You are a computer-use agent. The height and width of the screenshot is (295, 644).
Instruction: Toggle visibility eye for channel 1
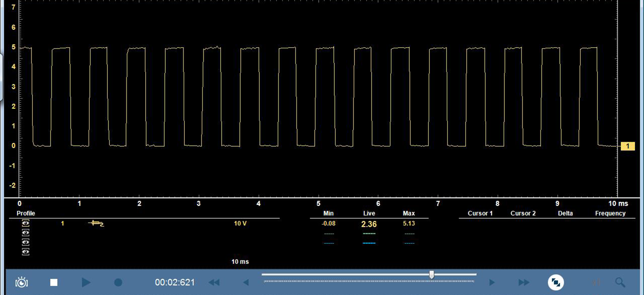(x=26, y=223)
